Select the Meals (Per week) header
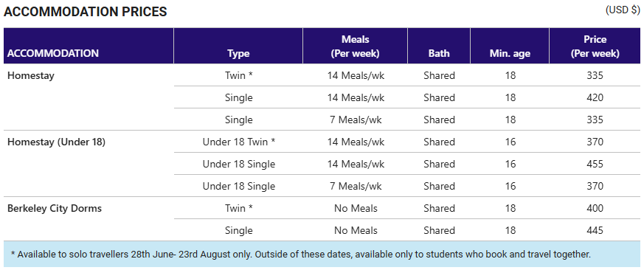The image size is (644, 273). (x=356, y=46)
